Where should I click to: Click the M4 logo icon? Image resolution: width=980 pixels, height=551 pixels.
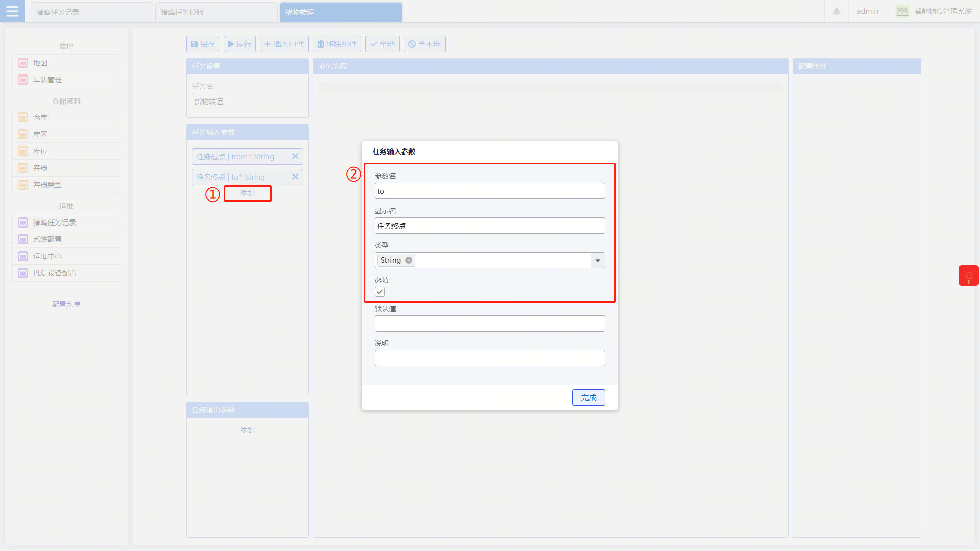pos(902,11)
